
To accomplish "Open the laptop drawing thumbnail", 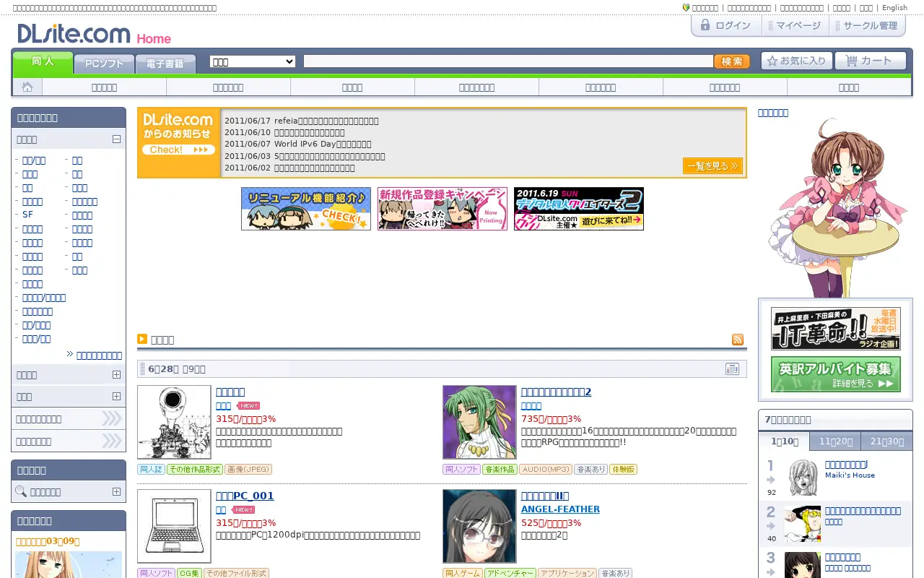I will [x=174, y=526].
